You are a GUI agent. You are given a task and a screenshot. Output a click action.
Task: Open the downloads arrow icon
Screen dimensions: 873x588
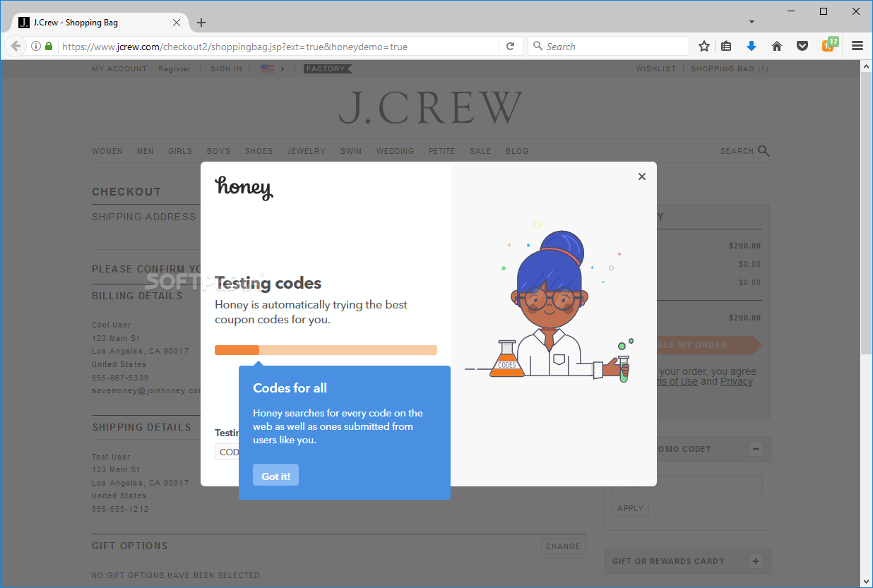[x=752, y=46]
